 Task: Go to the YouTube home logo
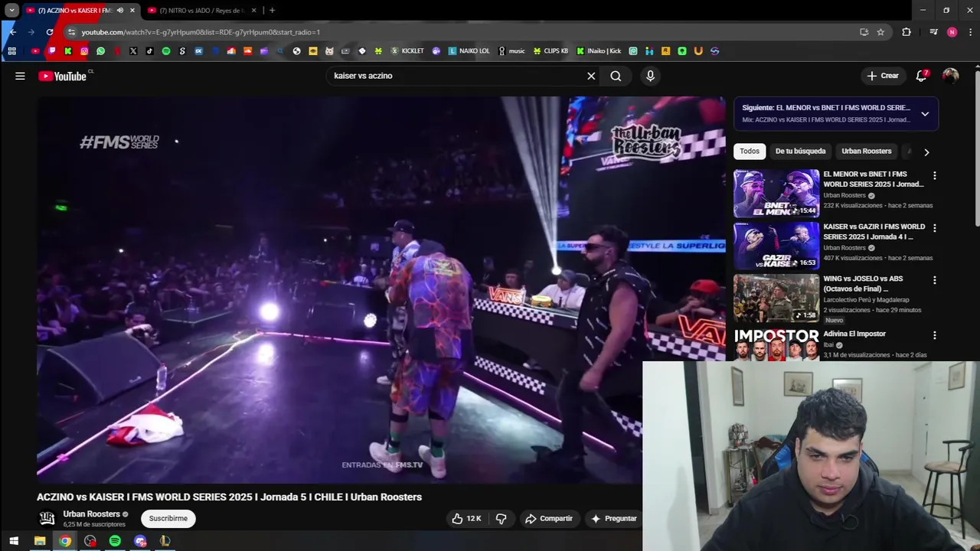[x=63, y=76]
